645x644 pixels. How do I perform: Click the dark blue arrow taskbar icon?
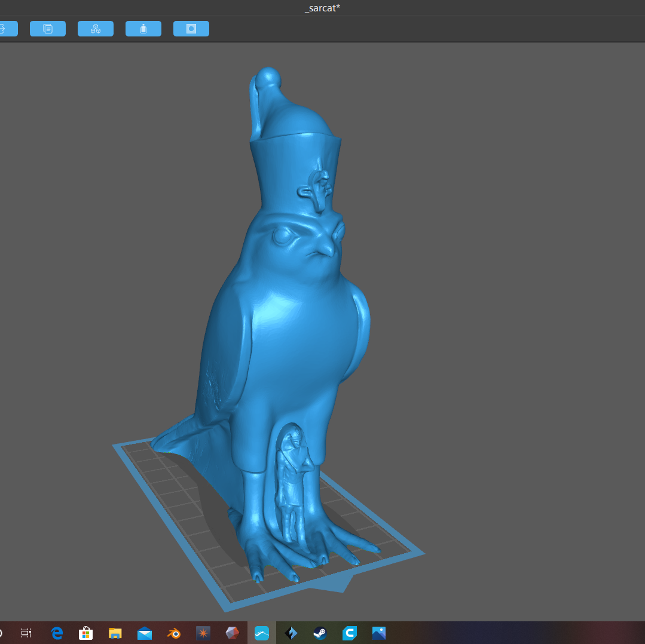coord(291,633)
